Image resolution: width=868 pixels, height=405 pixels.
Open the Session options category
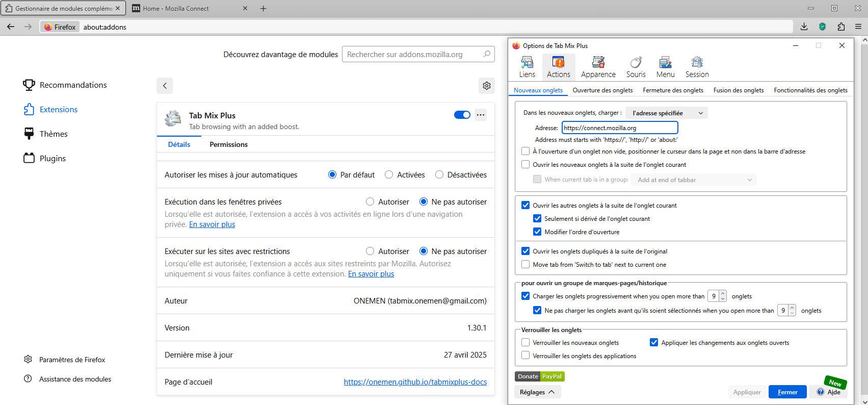coord(697,67)
